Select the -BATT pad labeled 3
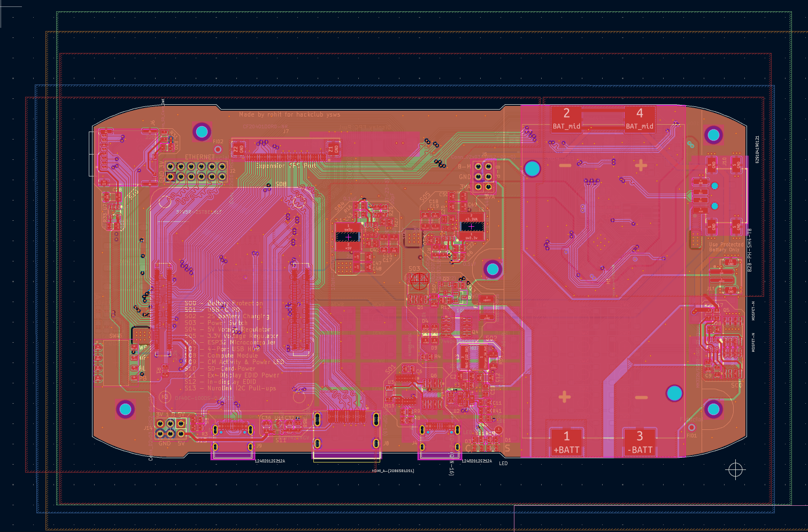Screen dimensions: 808x532 pos(638,441)
